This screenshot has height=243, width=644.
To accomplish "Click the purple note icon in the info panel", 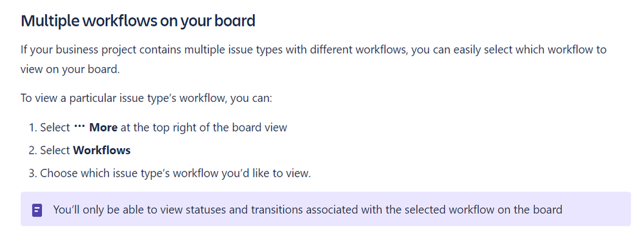I will click(x=37, y=211).
